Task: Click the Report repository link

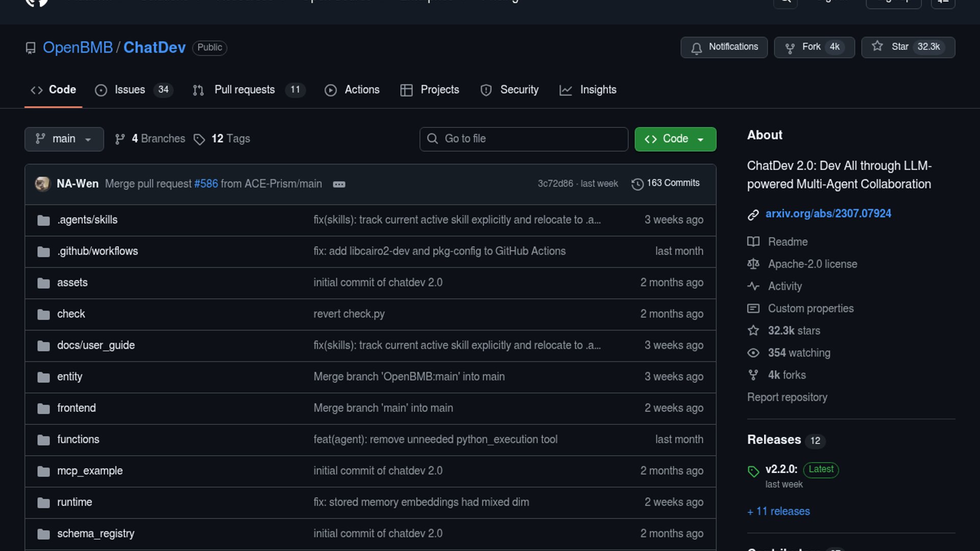Action: tap(787, 397)
